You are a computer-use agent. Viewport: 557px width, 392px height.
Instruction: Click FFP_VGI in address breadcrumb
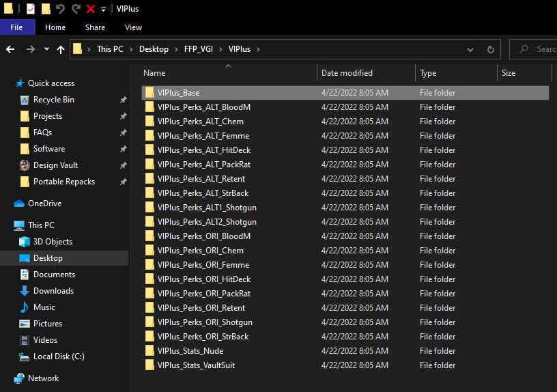(x=198, y=49)
